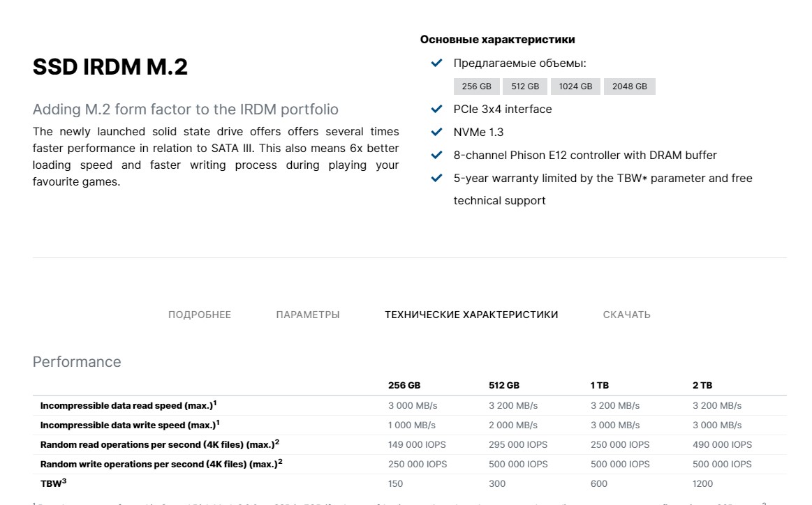812x505 pixels.
Task: Choose the 1024 GB capacity button
Action: [x=575, y=86]
